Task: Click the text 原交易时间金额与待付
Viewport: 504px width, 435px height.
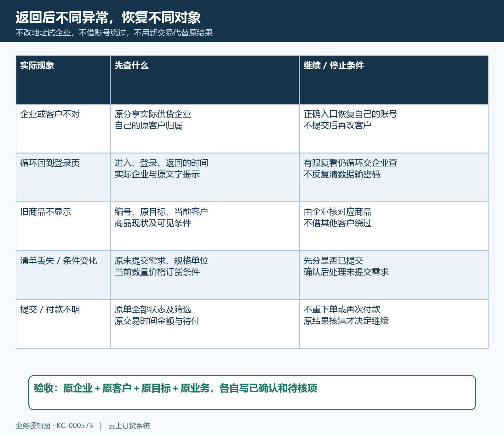Action: point(157,321)
